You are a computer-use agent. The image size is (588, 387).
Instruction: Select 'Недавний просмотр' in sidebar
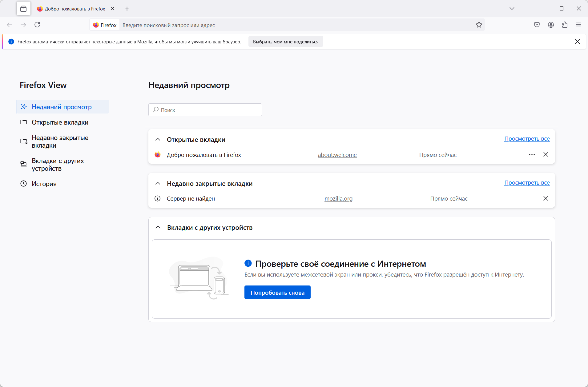tap(63, 107)
